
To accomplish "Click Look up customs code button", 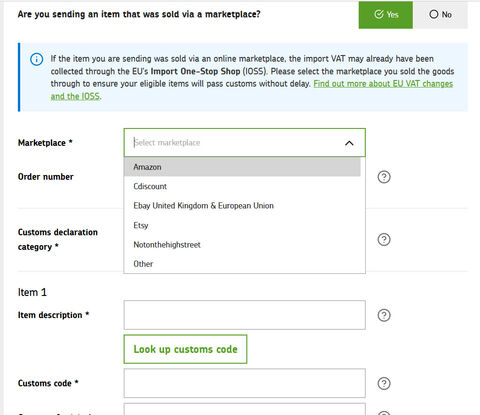I will point(185,349).
